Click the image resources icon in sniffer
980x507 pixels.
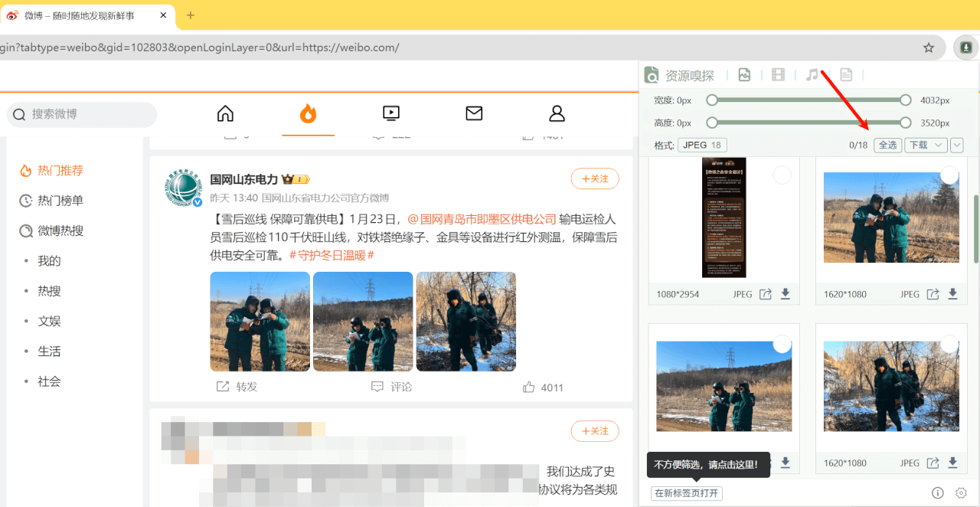pyautogui.click(x=743, y=75)
